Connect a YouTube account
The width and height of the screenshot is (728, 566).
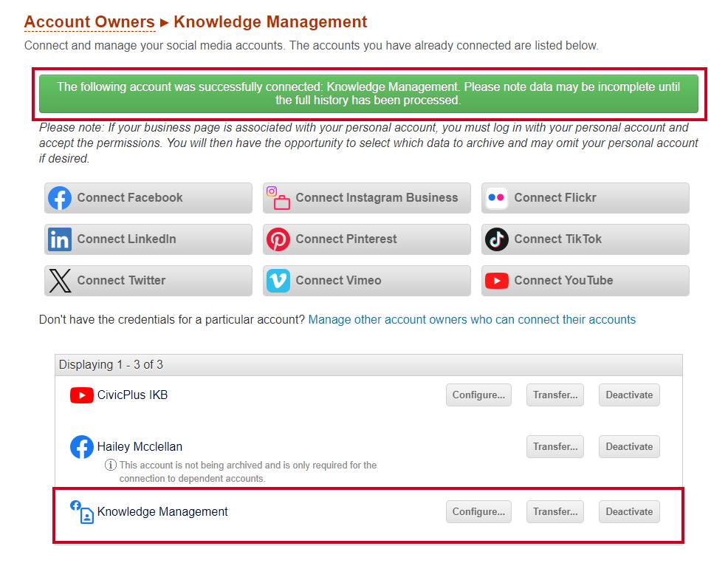[585, 281]
